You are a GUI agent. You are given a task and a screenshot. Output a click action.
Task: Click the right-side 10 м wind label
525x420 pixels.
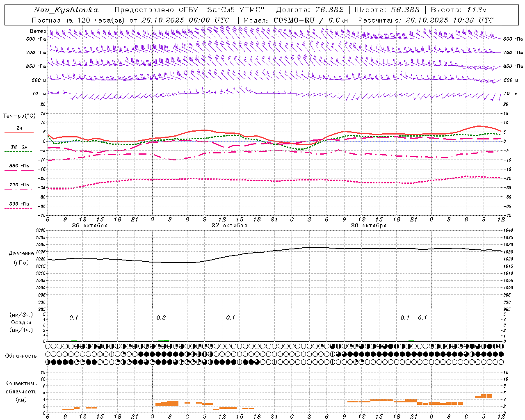coord(510,94)
